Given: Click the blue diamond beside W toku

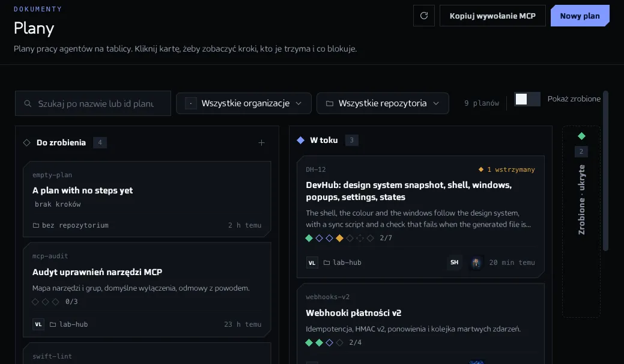Looking at the screenshot, I should click(301, 140).
